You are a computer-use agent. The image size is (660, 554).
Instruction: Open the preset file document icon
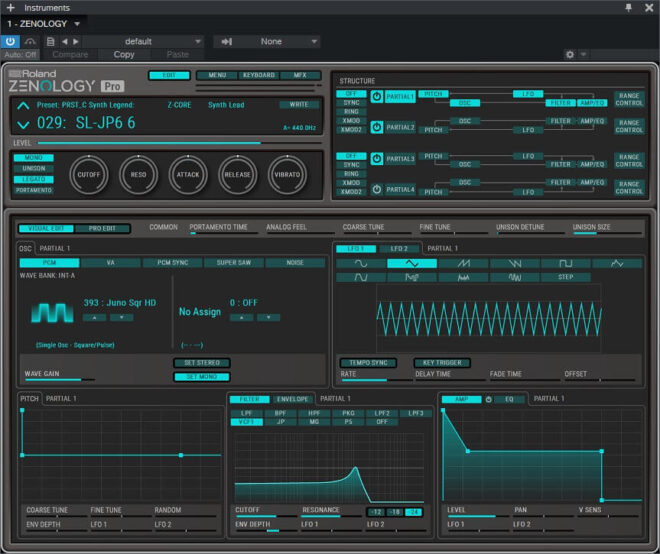coord(51,41)
